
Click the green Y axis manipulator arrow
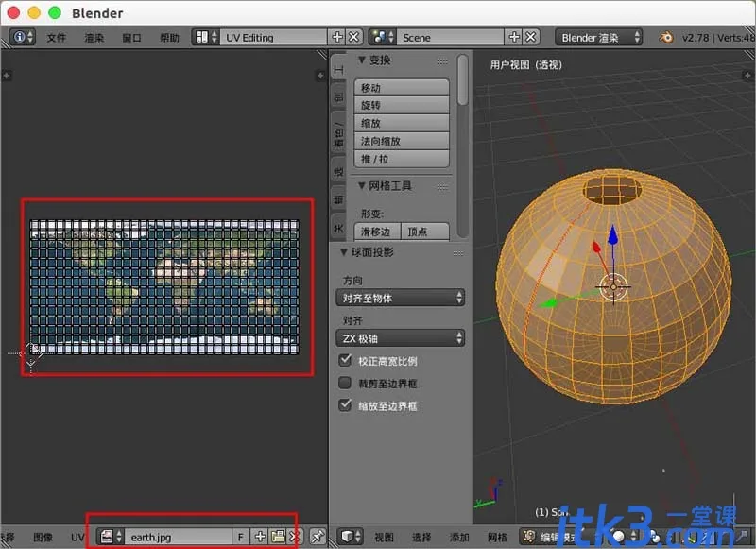coord(548,303)
